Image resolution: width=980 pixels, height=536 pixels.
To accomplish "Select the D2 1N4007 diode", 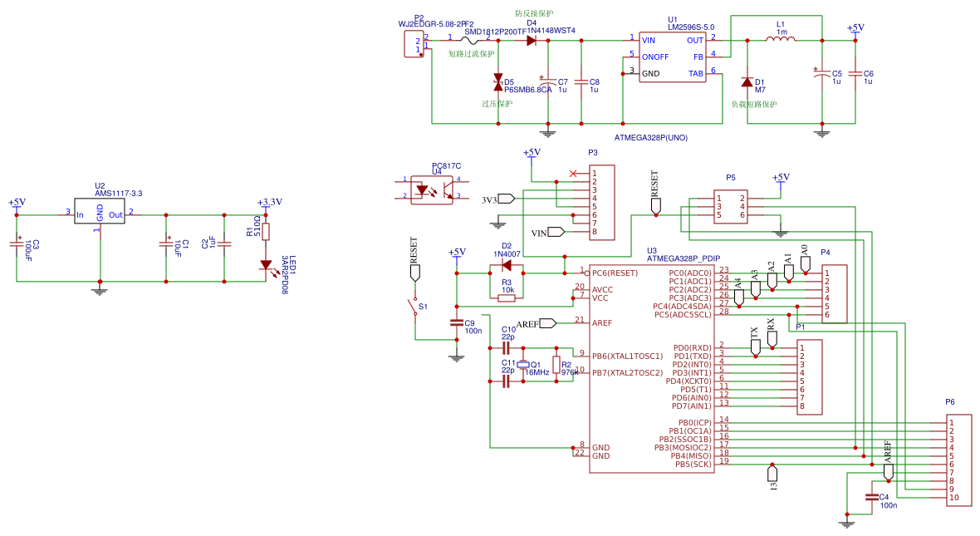I will pos(506,266).
